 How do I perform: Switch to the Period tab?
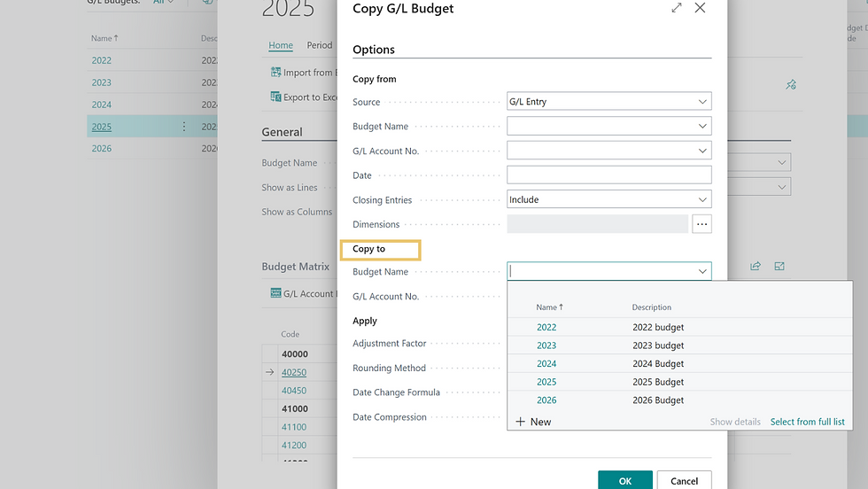320,45
